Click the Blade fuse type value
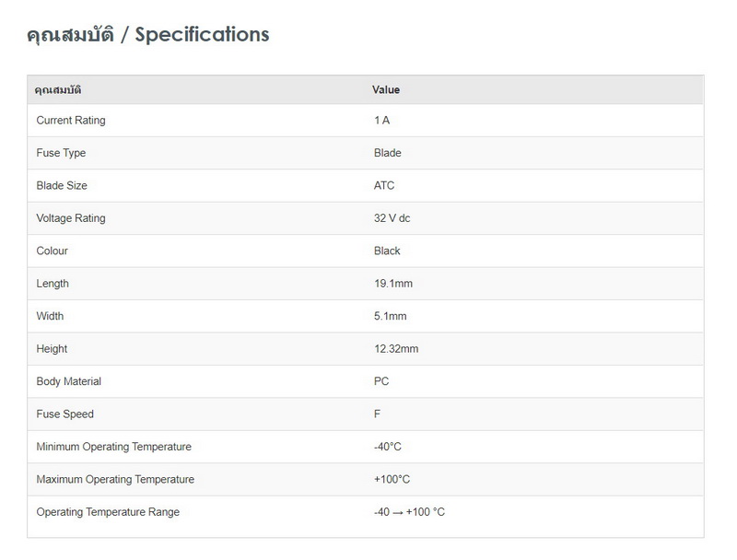737x560 pixels. [x=388, y=153]
